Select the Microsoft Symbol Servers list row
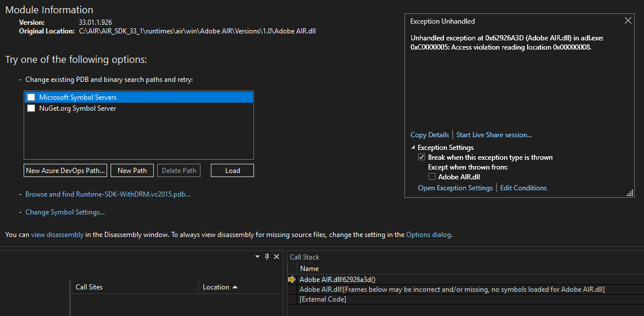Viewport: 644px width, 316px height. tap(139, 97)
